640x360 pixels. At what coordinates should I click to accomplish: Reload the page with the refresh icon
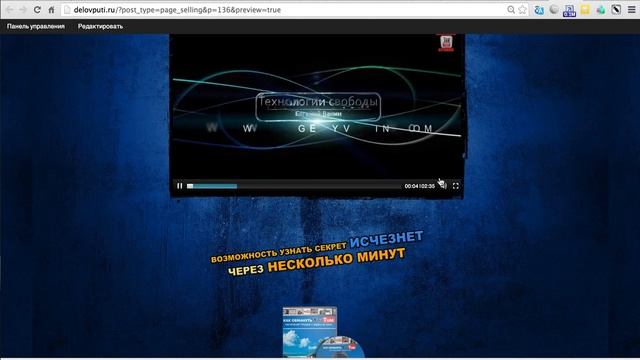pos(37,9)
